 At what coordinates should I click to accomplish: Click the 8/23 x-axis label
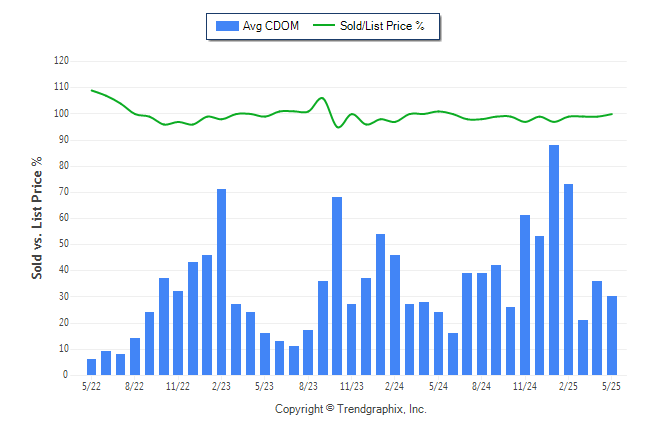tap(308, 386)
